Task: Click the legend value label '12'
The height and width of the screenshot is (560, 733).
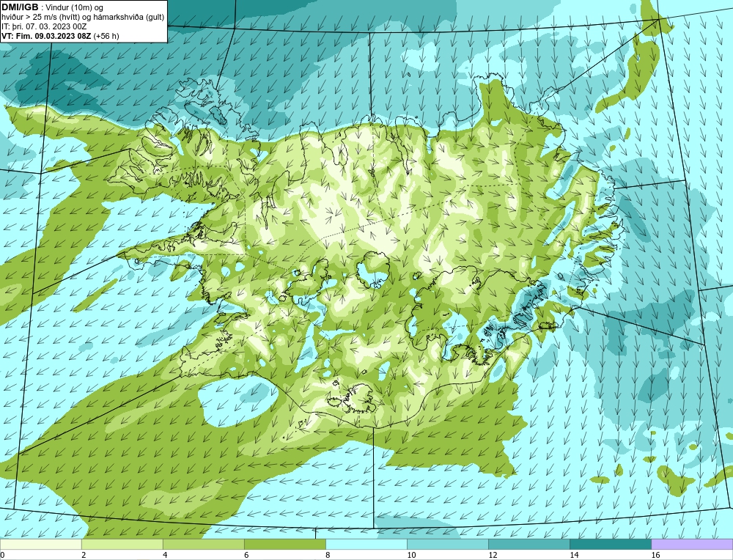Action: pyautogui.click(x=493, y=555)
